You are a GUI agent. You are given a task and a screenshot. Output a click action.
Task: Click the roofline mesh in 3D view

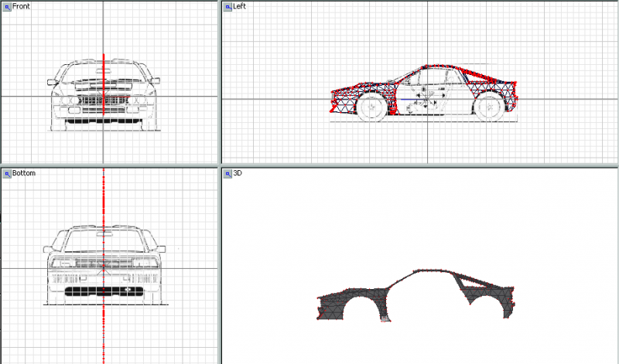tap(433, 272)
